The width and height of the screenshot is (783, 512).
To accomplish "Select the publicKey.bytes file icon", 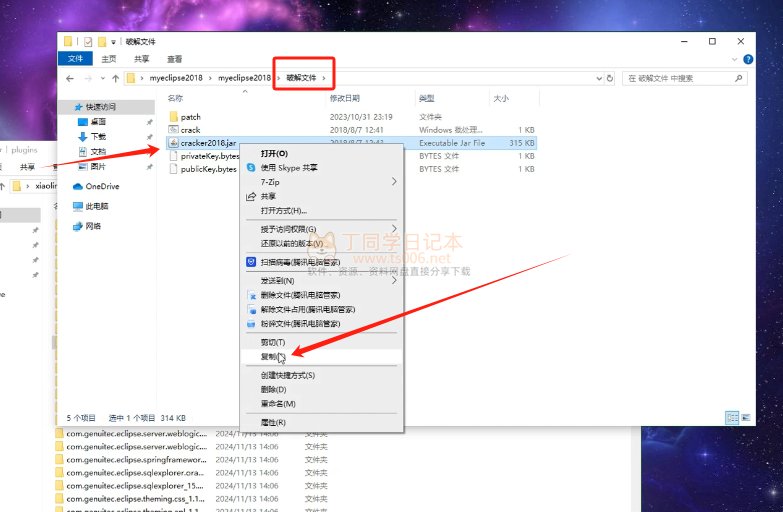I will click(x=173, y=169).
